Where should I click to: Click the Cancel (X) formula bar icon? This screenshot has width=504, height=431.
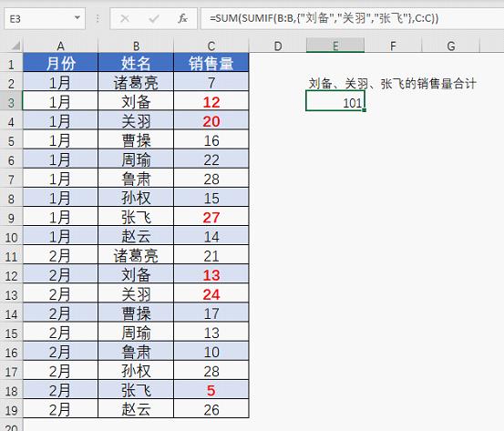click(x=125, y=18)
